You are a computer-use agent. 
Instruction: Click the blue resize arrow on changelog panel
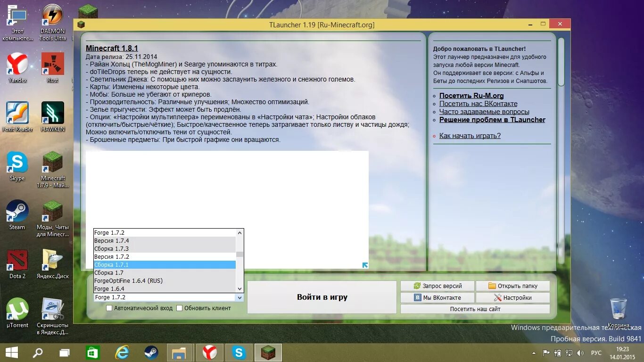point(365,265)
